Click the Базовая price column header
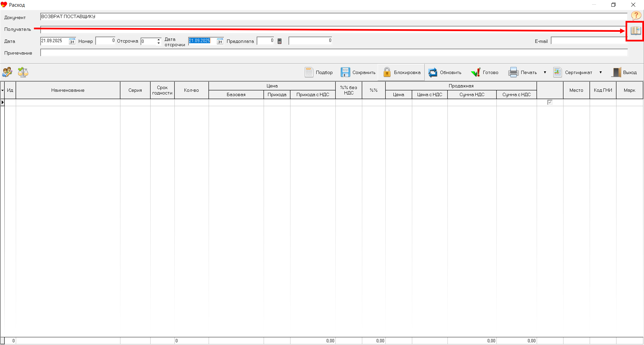Screen dimensions: 644x345 (x=236, y=95)
